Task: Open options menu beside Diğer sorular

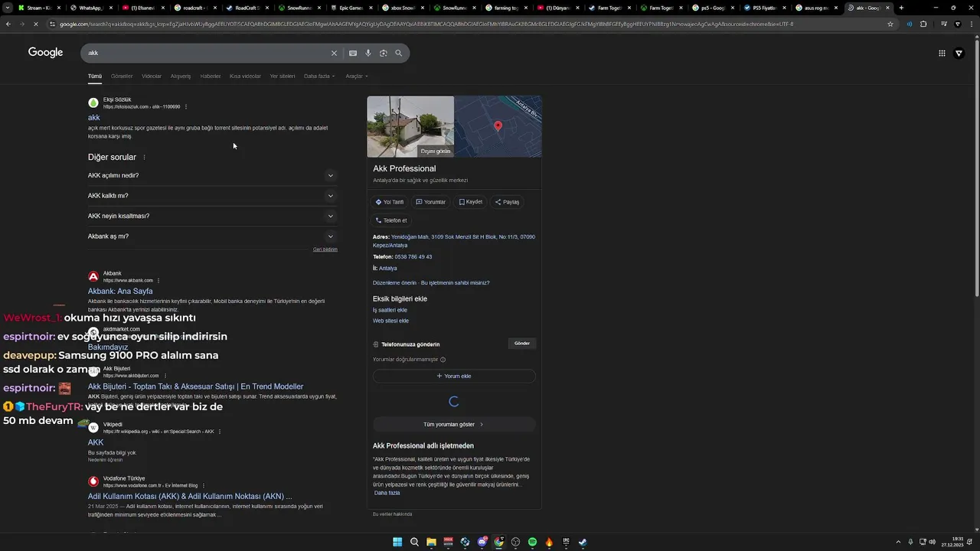Action: coord(144,157)
